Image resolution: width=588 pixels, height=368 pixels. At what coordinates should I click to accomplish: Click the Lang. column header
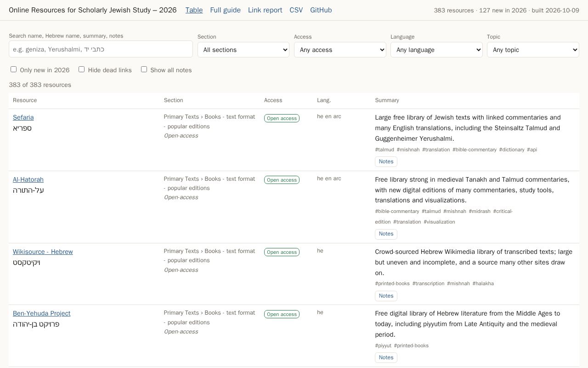[x=324, y=100]
